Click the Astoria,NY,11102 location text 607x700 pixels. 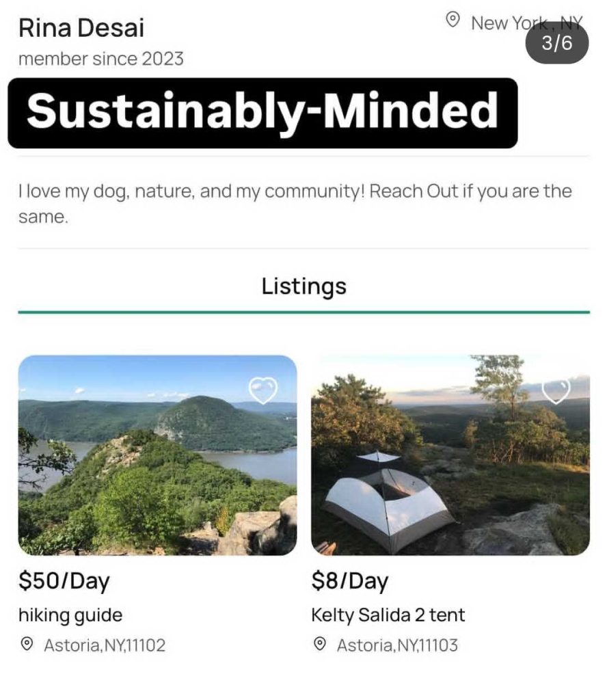(105, 645)
